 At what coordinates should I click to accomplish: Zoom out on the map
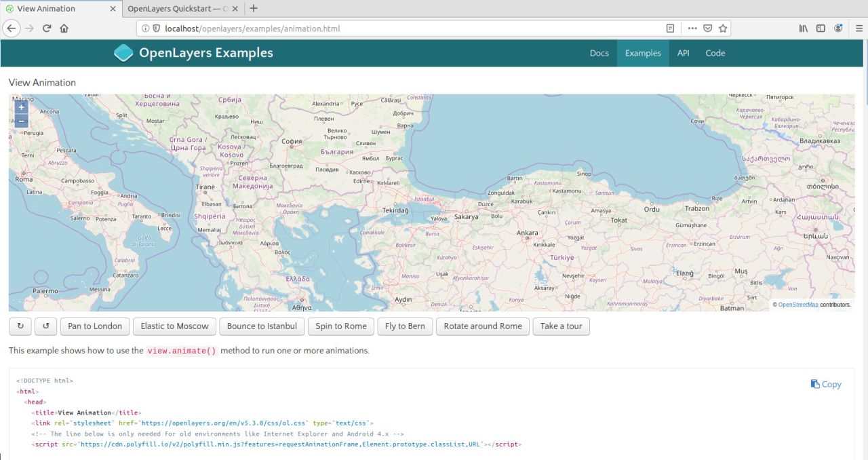click(22, 121)
